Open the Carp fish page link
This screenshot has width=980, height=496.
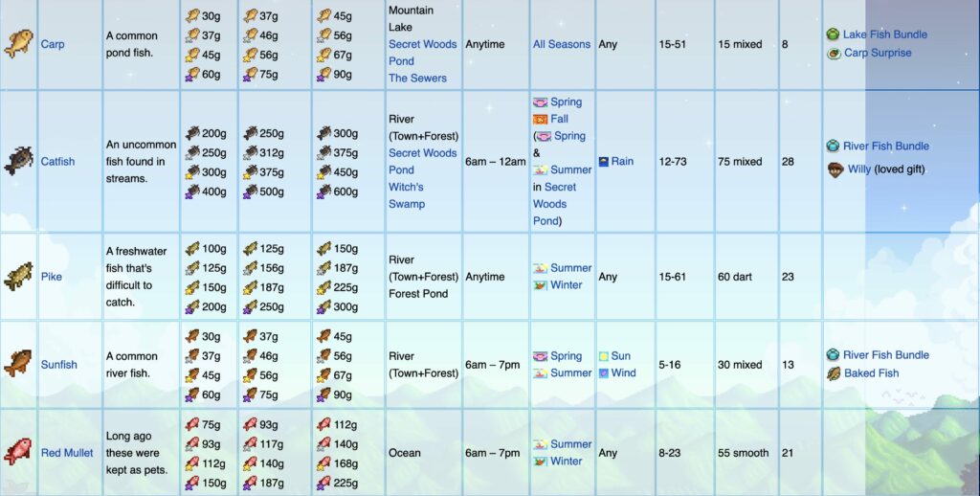pyautogui.click(x=53, y=44)
